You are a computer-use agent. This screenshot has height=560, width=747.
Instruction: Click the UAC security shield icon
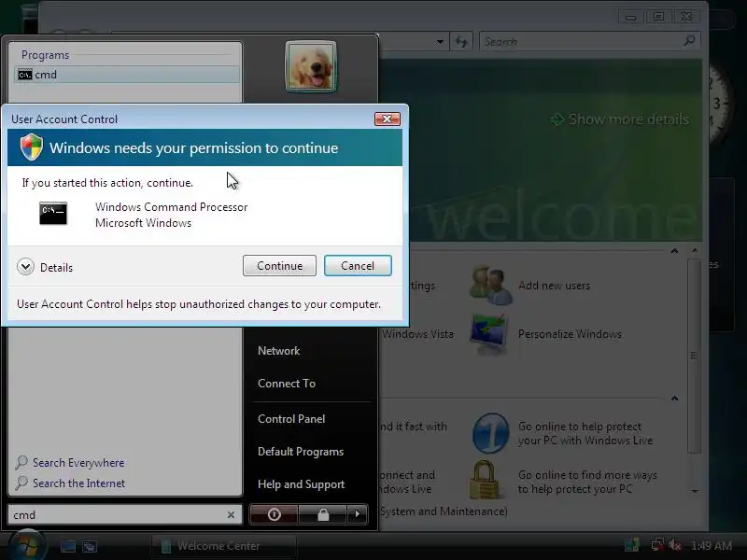tap(32, 147)
